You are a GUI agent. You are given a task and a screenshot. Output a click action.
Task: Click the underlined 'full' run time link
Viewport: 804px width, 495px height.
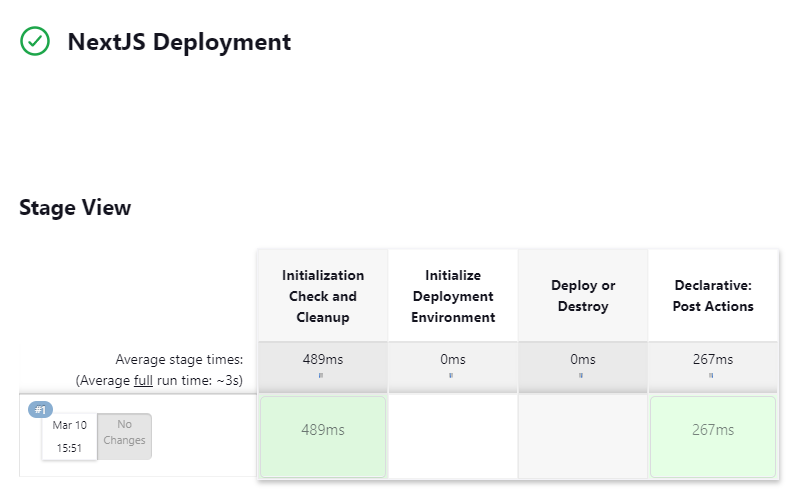click(x=144, y=381)
